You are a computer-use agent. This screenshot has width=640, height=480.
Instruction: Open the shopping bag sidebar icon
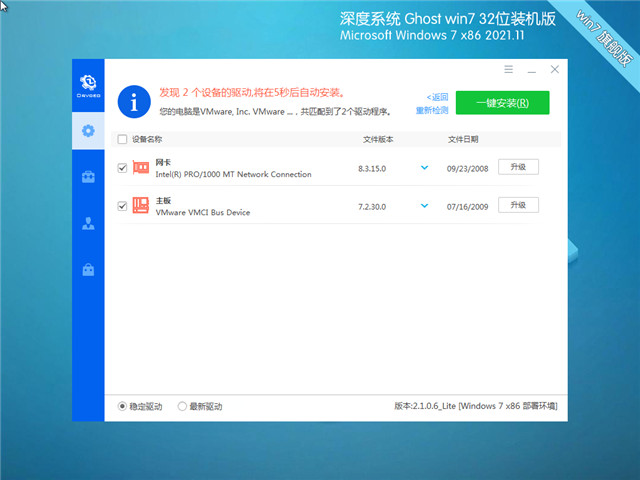88,269
